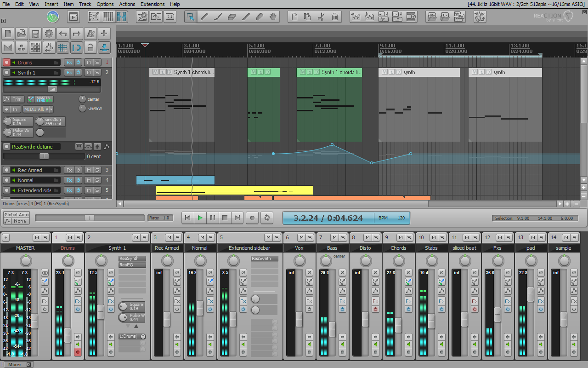
Task: Open the Global Auto None dropdown
Action: 16,218
